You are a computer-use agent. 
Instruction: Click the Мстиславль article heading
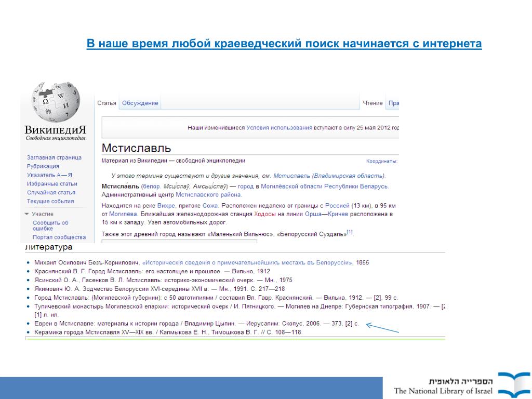pos(137,148)
